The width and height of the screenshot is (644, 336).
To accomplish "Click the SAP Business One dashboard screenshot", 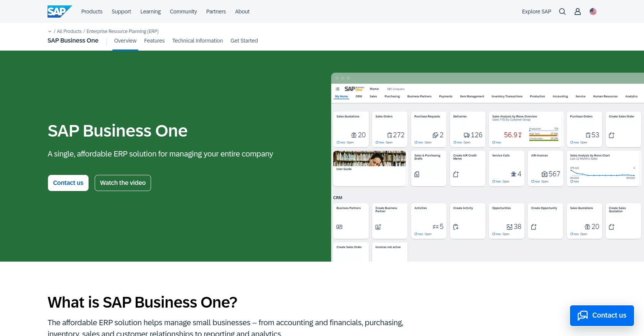I will pyautogui.click(x=488, y=167).
